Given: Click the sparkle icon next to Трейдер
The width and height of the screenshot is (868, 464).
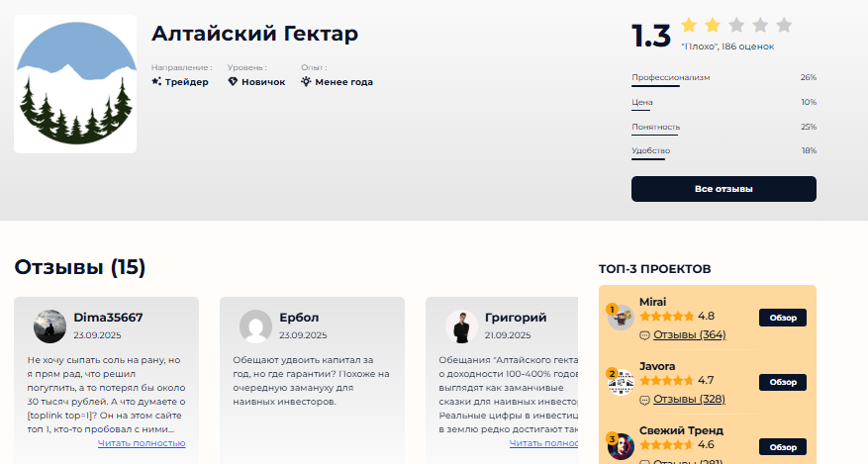Looking at the screenshot, I should coord(156,82).
